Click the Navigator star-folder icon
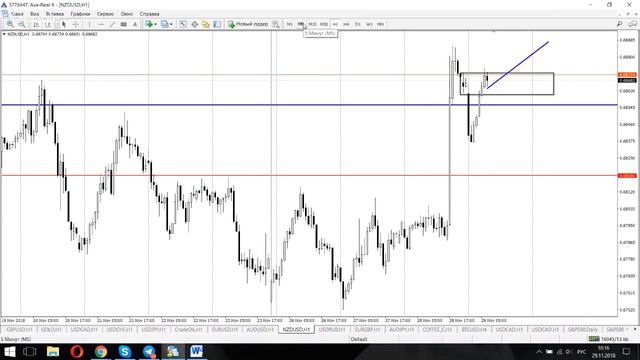The height and width of the screenshot is (360, 640). click(206, 24)
